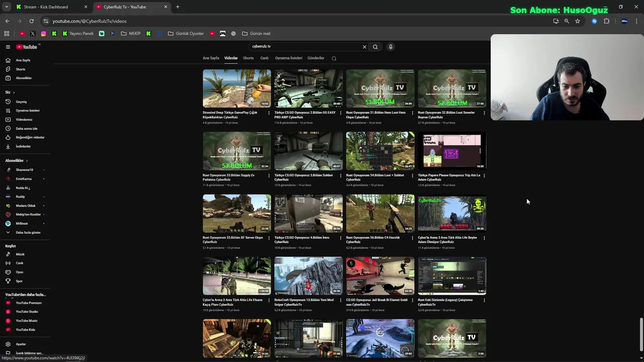Switch to Canlı channel tab
The width and height of the screenshot is (644, 362).
coord(264,58)
